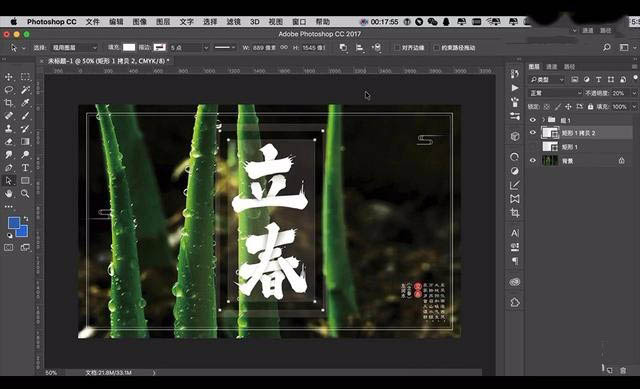Viewport: 640px width, 389px height.
Task: Open path operations icon in options bar
Action: tap(343, 48)
